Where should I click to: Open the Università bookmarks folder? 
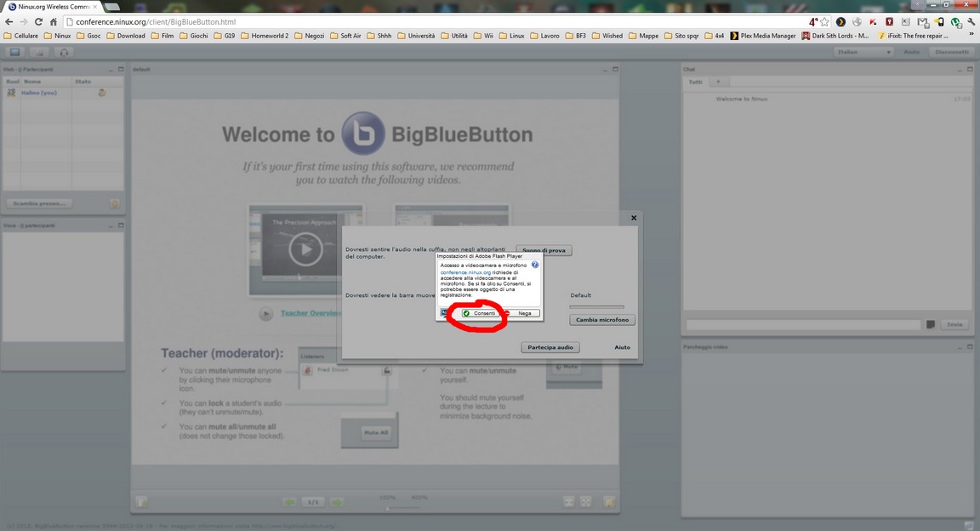416,36
